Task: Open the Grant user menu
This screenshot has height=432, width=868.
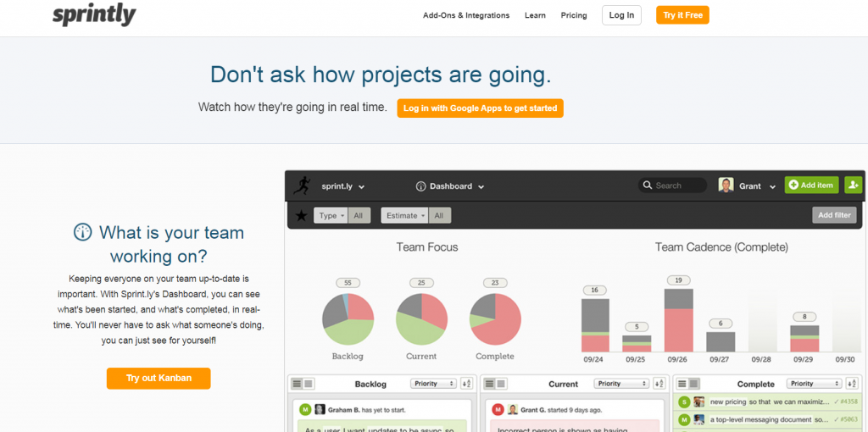Action: (x=757, y=186)
